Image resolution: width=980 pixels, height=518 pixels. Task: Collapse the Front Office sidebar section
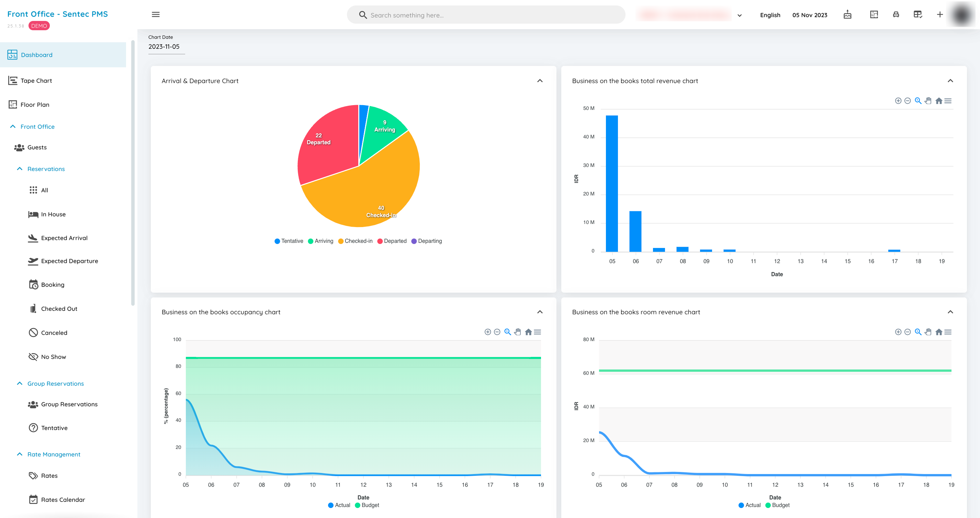[x=32, y=127]
